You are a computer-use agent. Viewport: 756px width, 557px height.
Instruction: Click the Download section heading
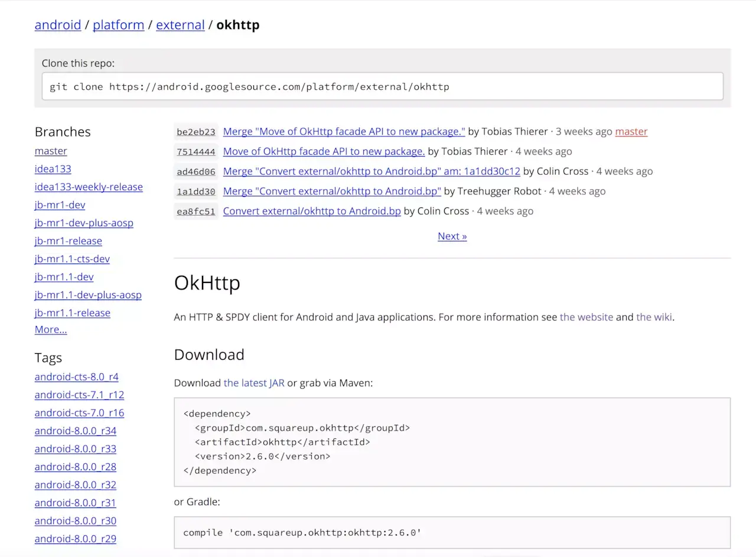click(209, 354)
